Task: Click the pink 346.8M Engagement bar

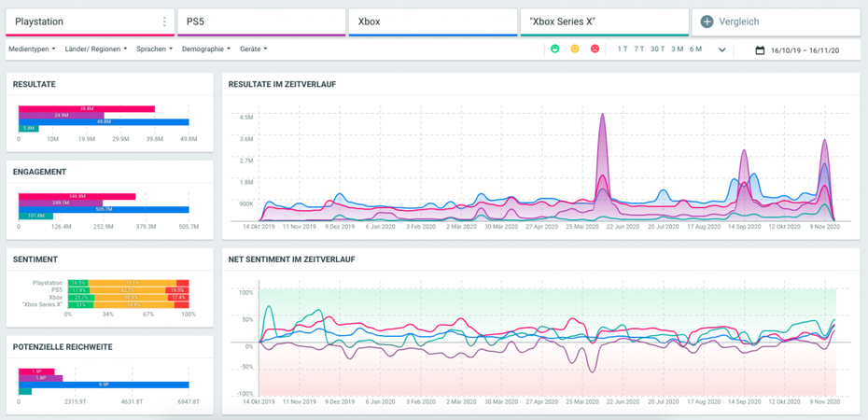Action: point(77,196)
